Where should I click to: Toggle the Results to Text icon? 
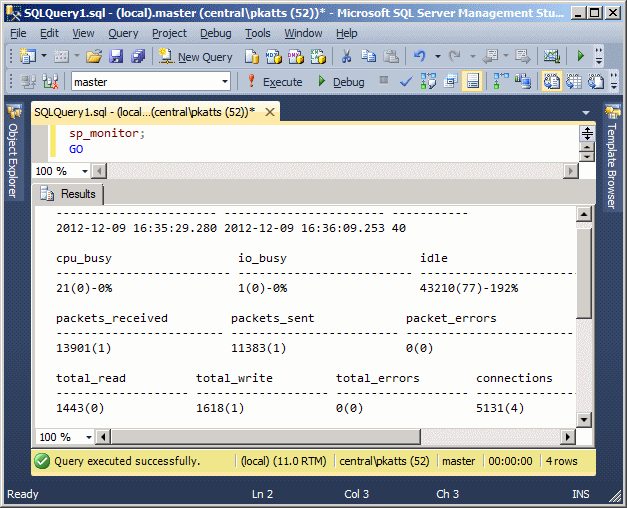point(551,82)
